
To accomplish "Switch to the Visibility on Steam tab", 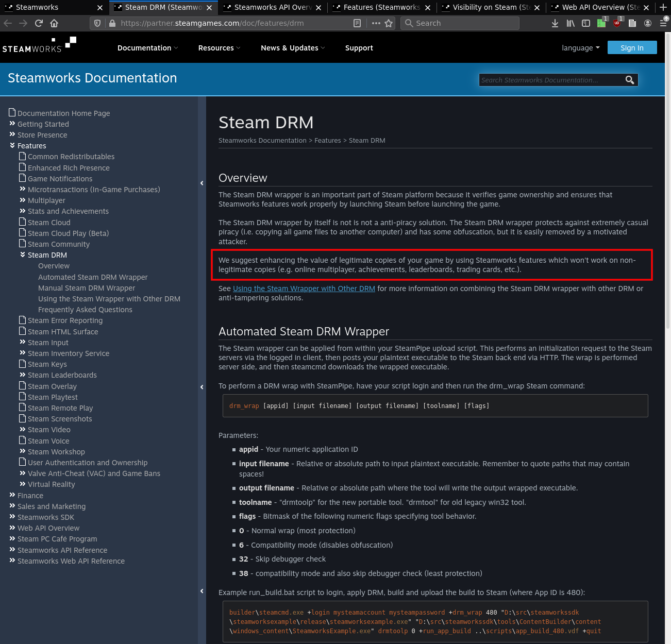I will click(x=491, y=7).
